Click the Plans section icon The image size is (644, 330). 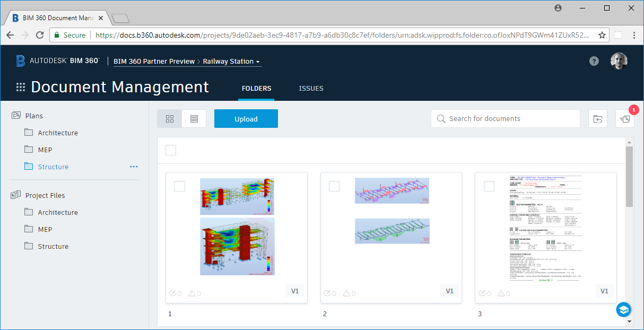click(x=16, y=116)
